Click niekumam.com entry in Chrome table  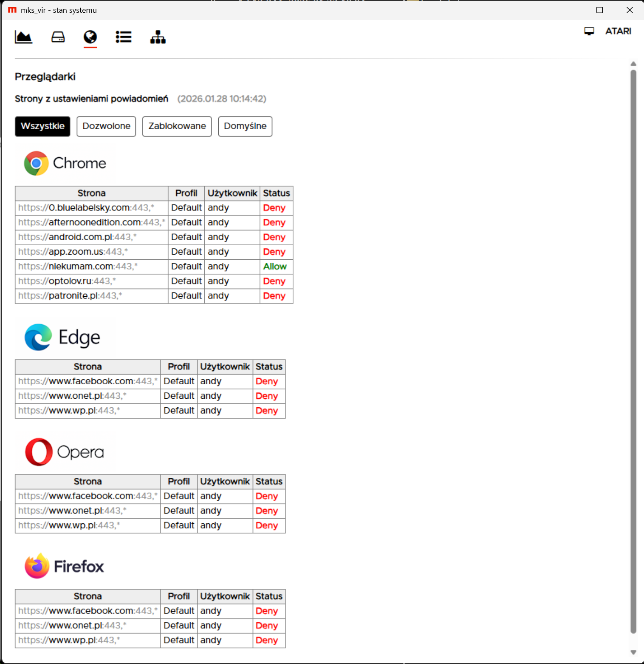coord(81,267)
